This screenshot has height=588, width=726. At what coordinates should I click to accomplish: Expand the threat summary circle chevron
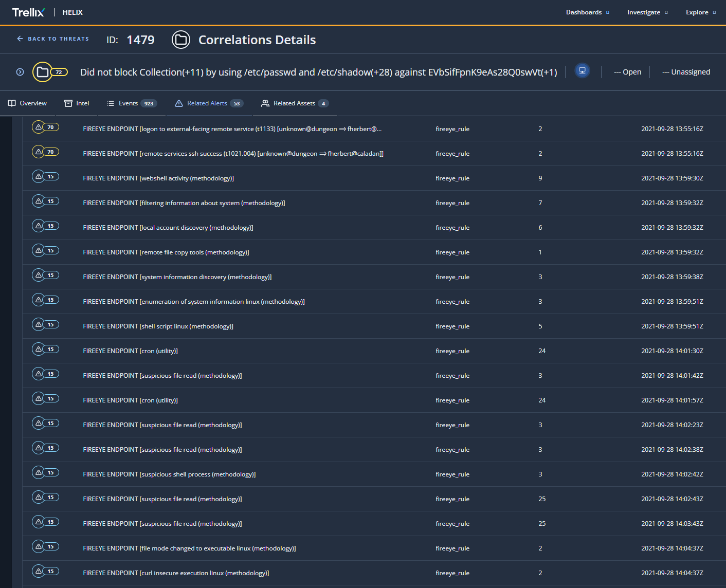[x=20, y=72]
